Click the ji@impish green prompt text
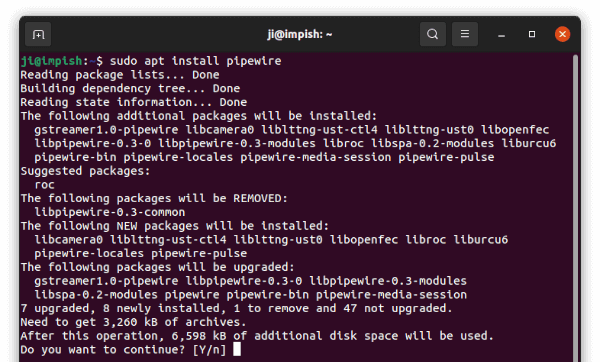The image size is (600, 362). (51, 61)
